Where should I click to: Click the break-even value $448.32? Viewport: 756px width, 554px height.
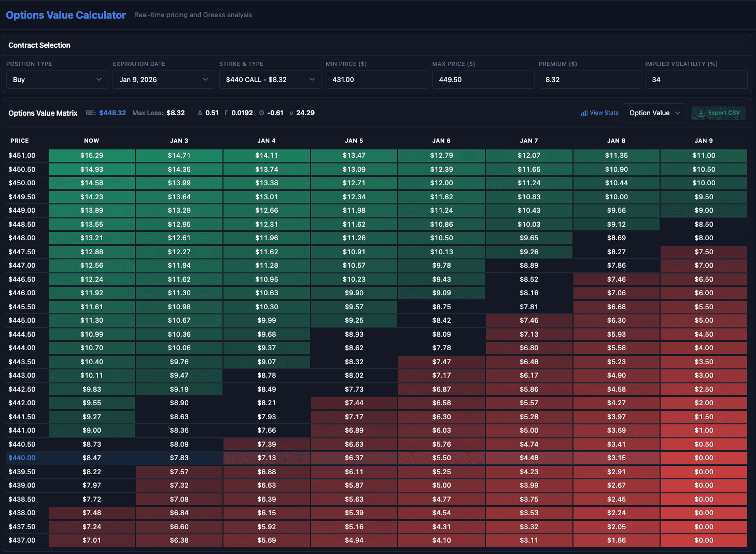click(113, 113)
